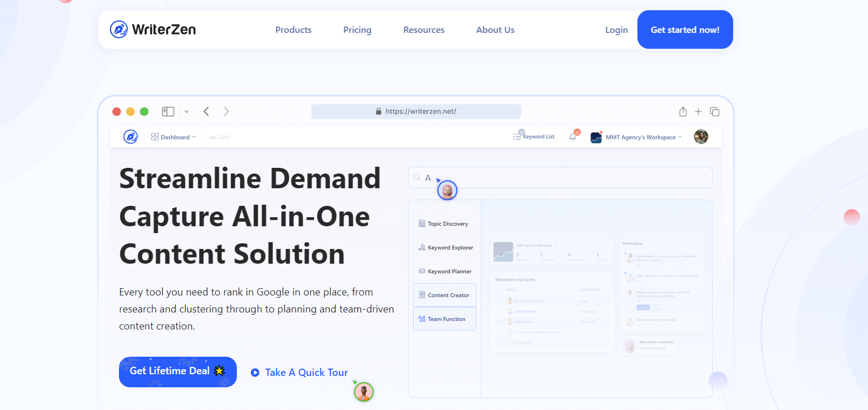
Task: Click the ver. 2.0.0 label
Action: 219,137
